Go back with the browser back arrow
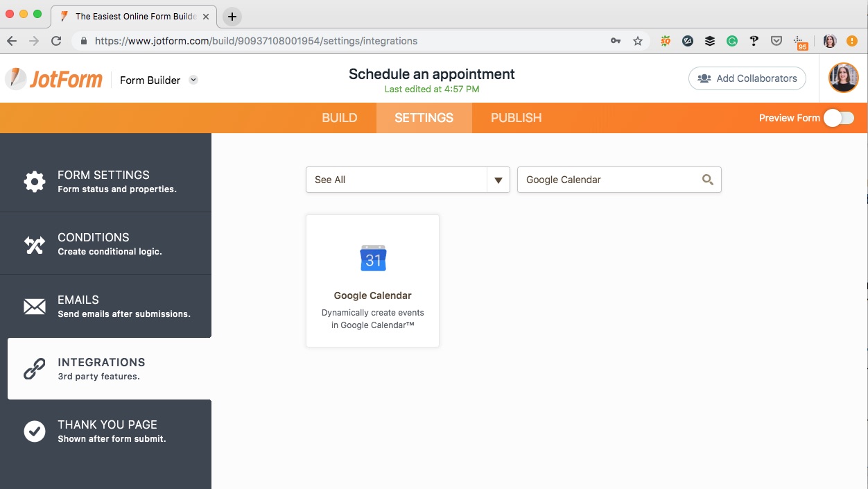This screenshot has height=489, width=868. tap(12, 41)
